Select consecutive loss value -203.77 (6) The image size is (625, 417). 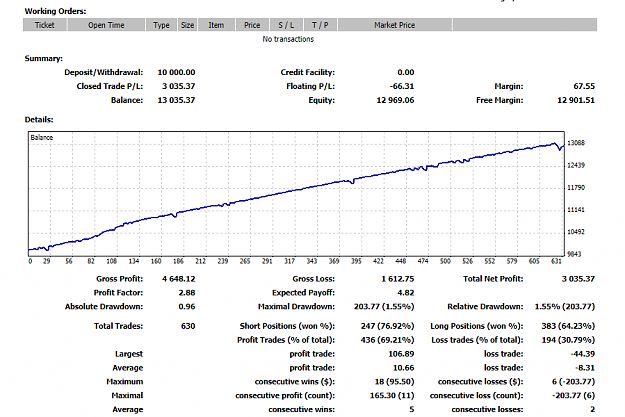tap(573, 396)
